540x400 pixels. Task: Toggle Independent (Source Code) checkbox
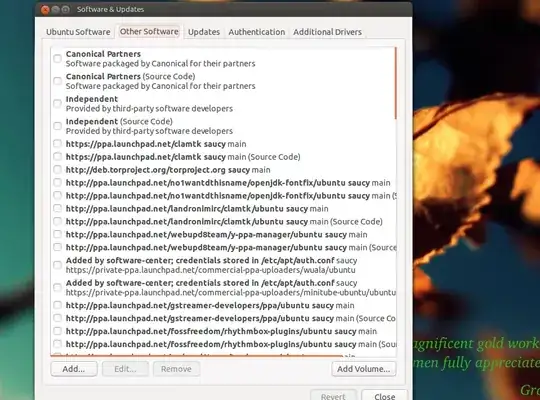tap(58, 126)
